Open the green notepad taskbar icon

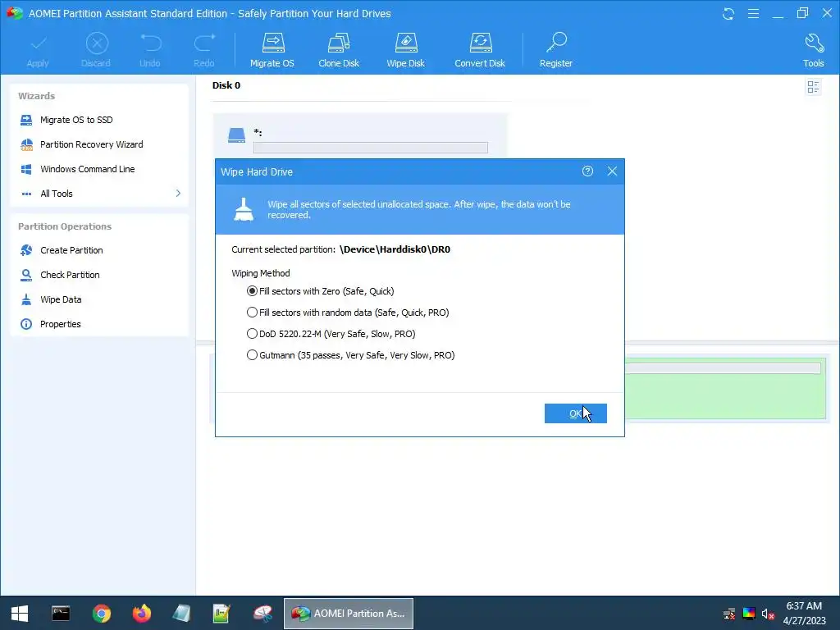(x=221, y=614)
